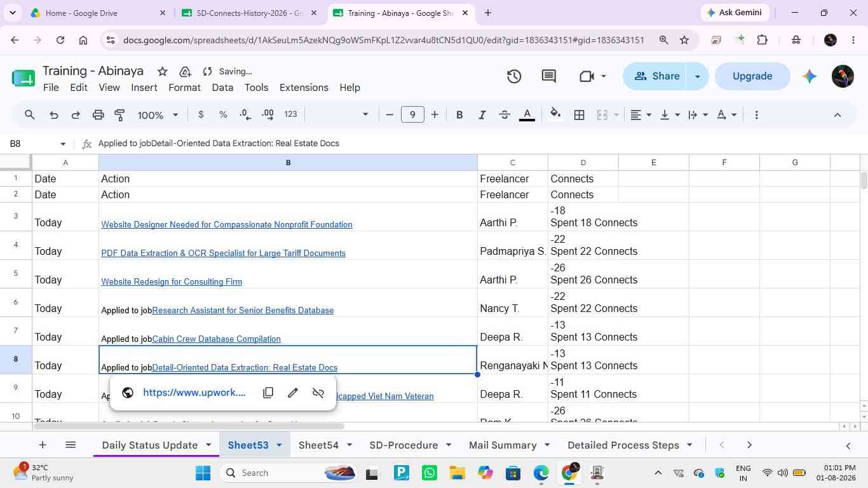Open the Website Redesign for Consulting Firm link
The height and width of the screenshot is (488, 868).
coord(172,281)
